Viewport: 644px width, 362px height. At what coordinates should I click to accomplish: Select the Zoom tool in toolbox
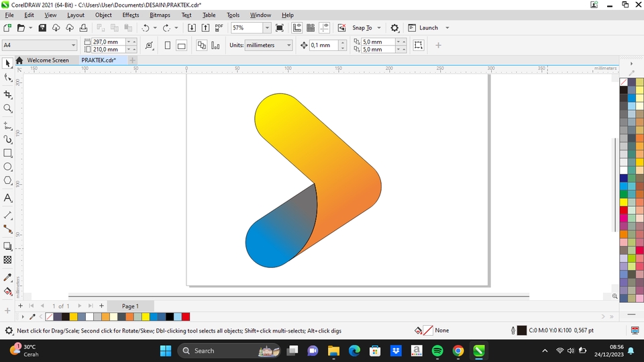pos(8,109)
